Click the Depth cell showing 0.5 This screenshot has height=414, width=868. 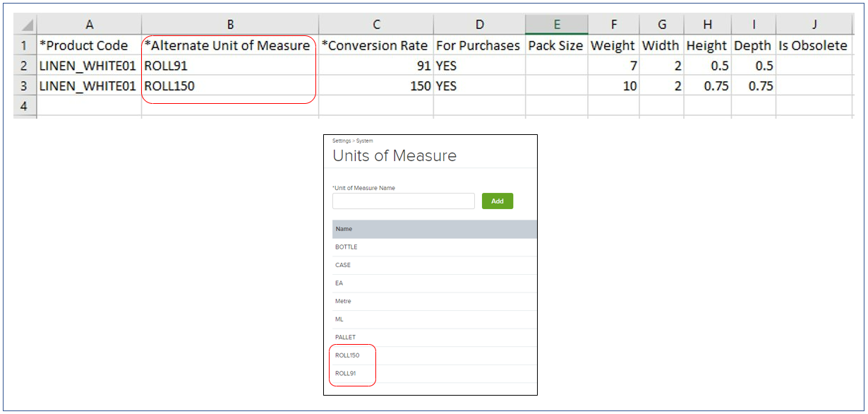click(754, 66)
